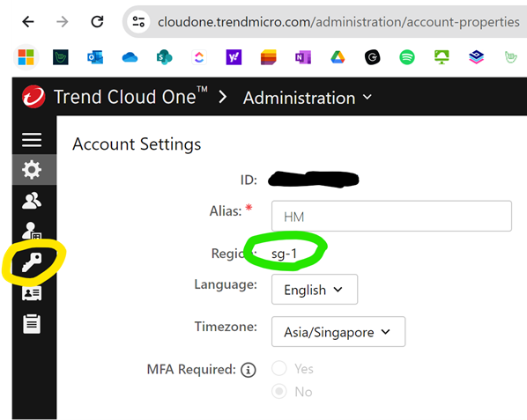
Task: Go back using the browser back arrow
Action: pos(28,22)
